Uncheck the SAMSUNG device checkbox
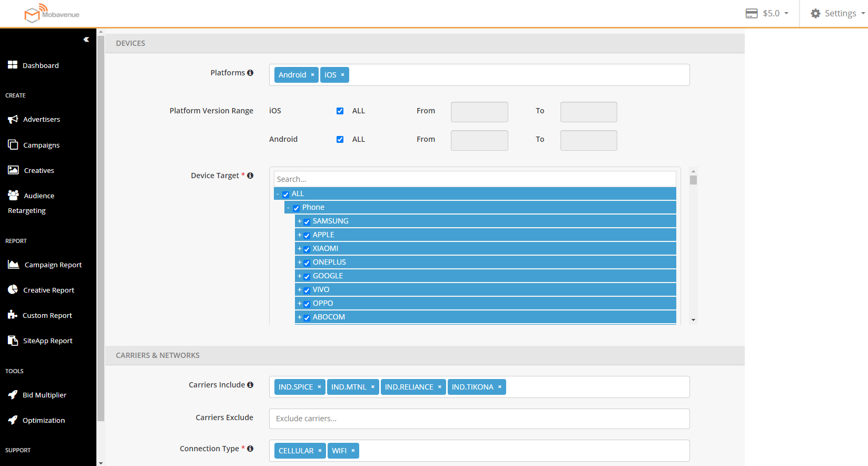 (307, 222)
